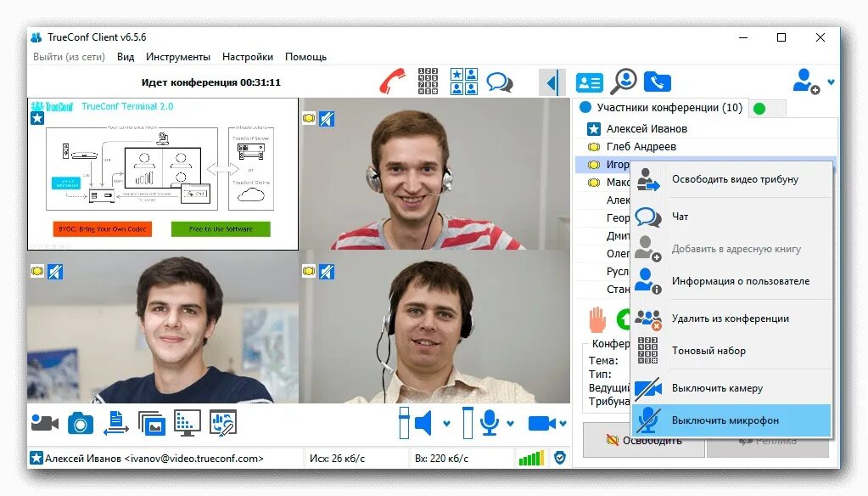Adjust the microphone level slider
The height and width of the screenshot is (496, 868).
pyautogui.click(x=468, y=423)
